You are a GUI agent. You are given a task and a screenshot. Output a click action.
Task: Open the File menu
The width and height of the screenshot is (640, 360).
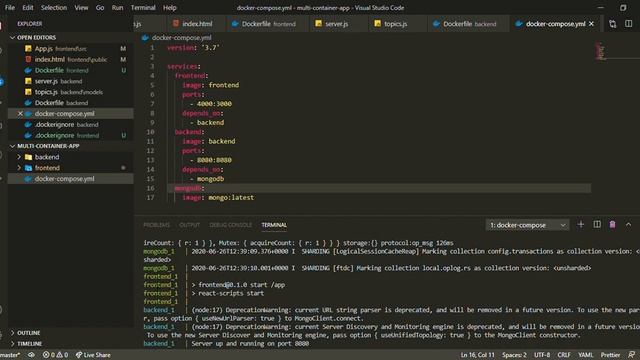[10, 8]
